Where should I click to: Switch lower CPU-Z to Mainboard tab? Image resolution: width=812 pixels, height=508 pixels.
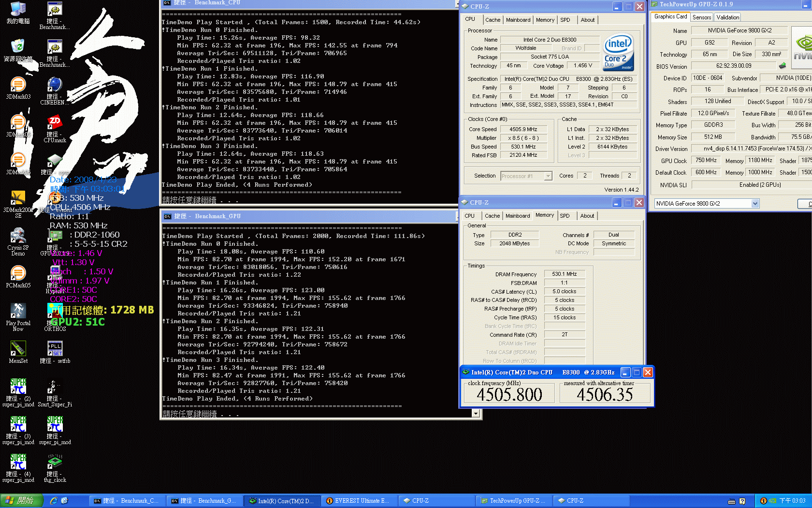[x=518, y=216]
